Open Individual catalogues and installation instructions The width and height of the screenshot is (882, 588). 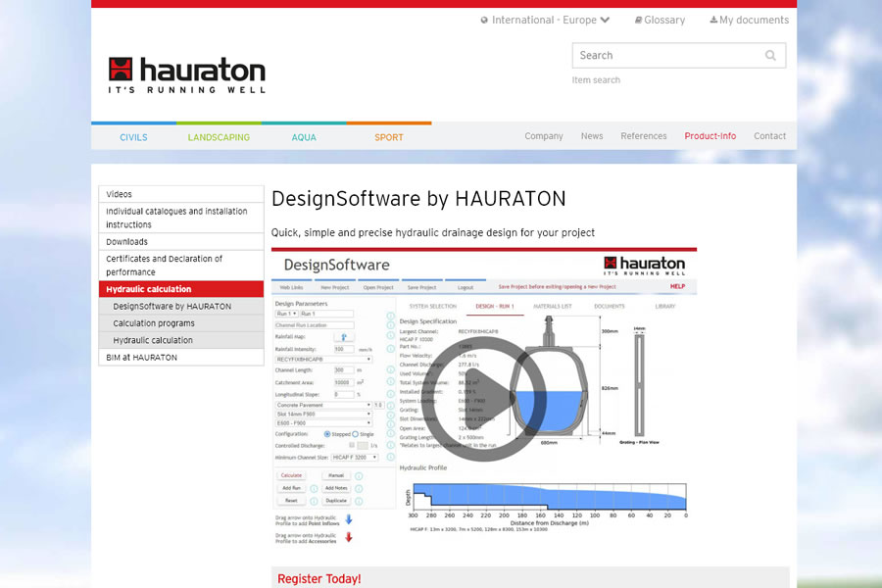181,218
